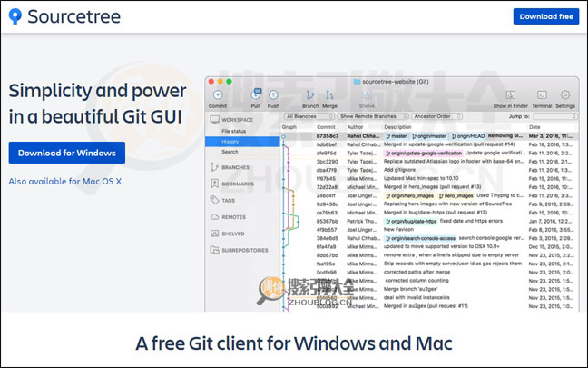Click the Author column header
This screenshot has height=368, width=588.
355,127
